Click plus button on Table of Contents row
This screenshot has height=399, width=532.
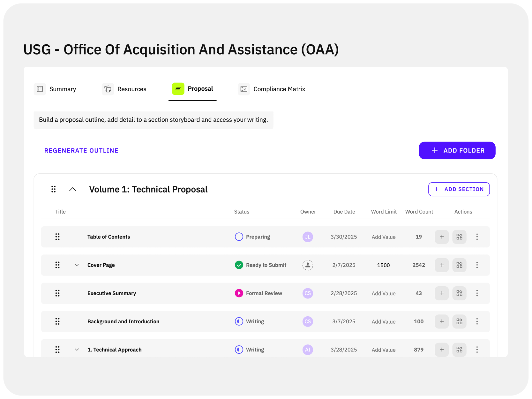point(442,237)
